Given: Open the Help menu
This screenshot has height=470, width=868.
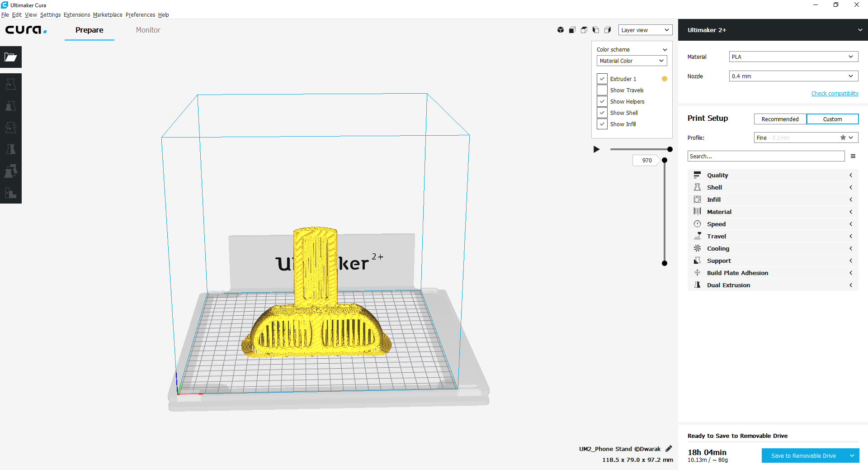Looking at the screenshot, I should [x=163, y=14].
